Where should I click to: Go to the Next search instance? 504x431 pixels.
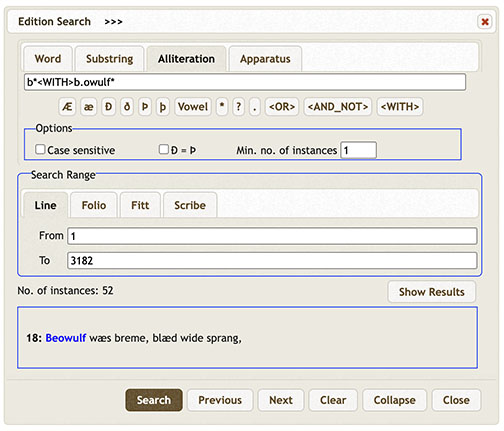[x=281, y=400]
